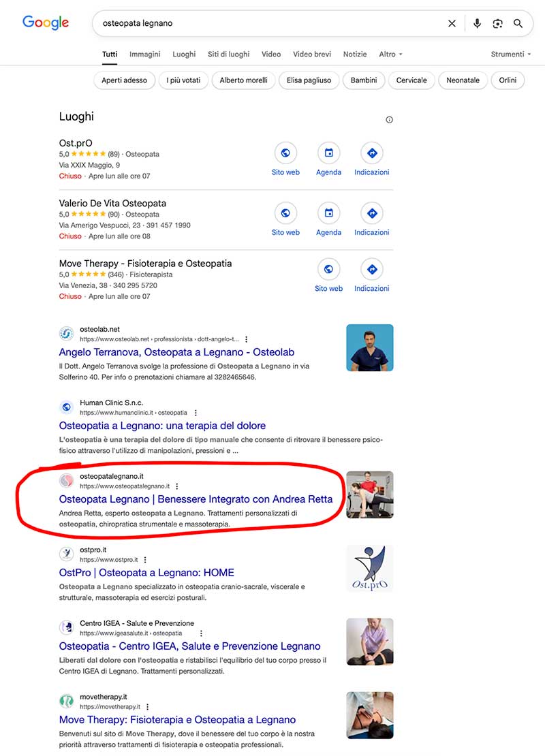Switch to the Notizie tab
The height and width of the screenshot is (756, 545).
click(x=355, y=54)
